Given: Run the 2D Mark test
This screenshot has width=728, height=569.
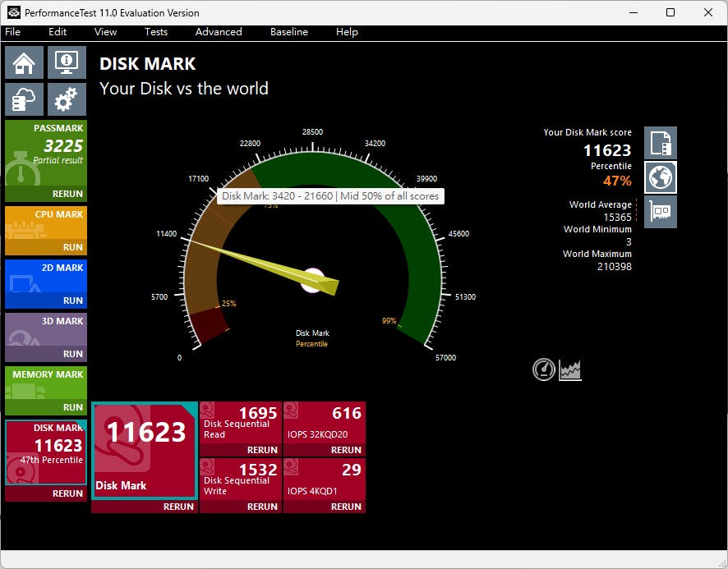Looking at the screenshot, I should pos(73,301).
